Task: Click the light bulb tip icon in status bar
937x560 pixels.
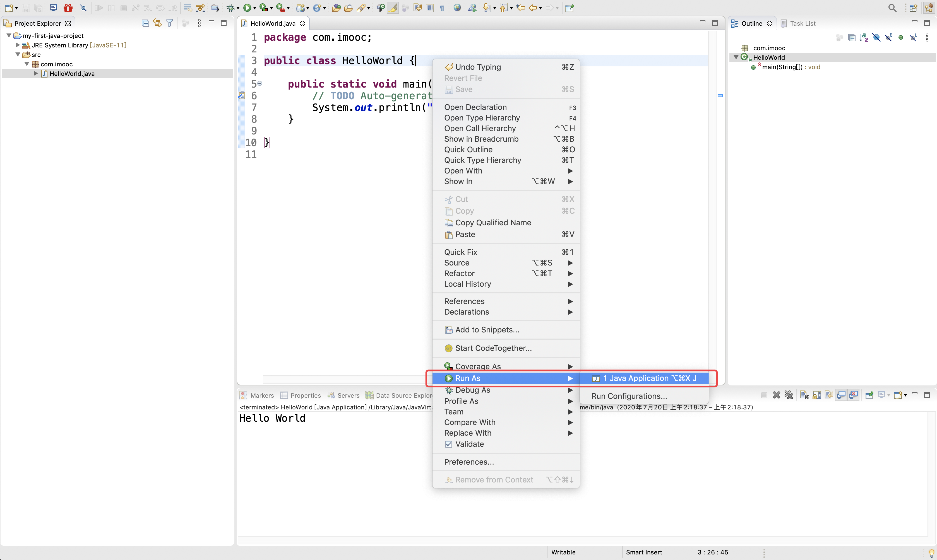Action: click(931, 553)
